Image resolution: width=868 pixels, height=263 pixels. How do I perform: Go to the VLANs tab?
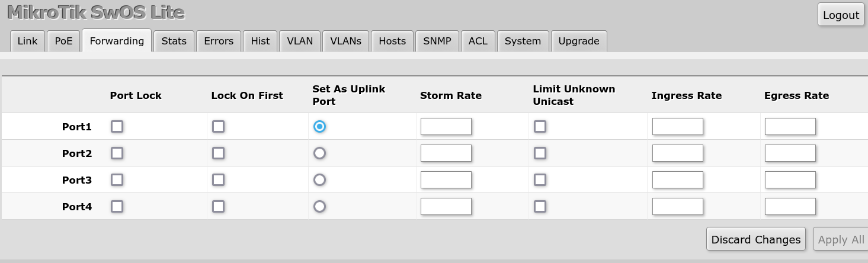click(x=345, y=41)
